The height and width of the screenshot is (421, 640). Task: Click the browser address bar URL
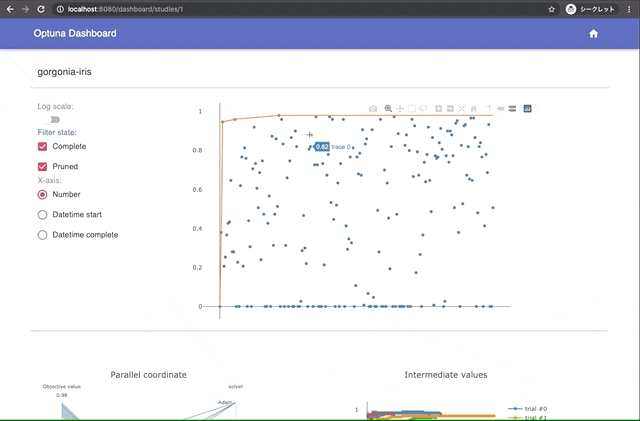[125, 9]
